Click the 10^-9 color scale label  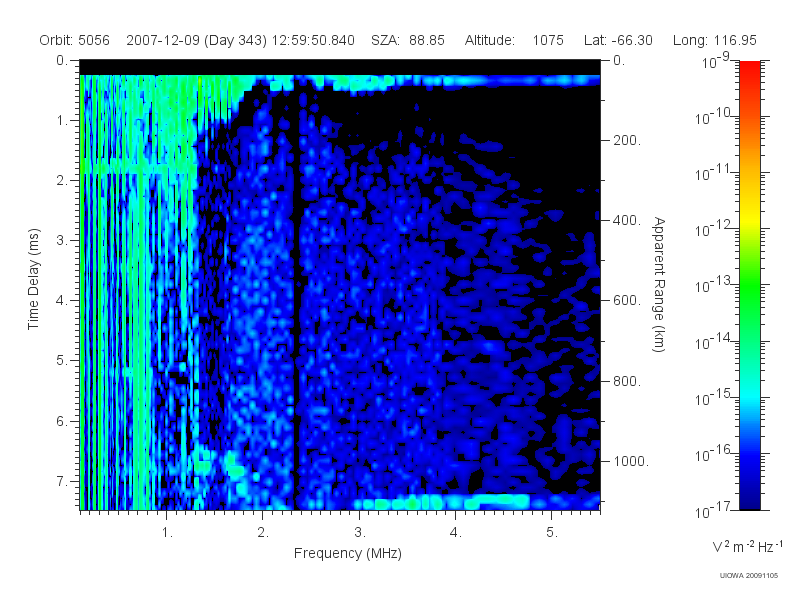[716, 62]
